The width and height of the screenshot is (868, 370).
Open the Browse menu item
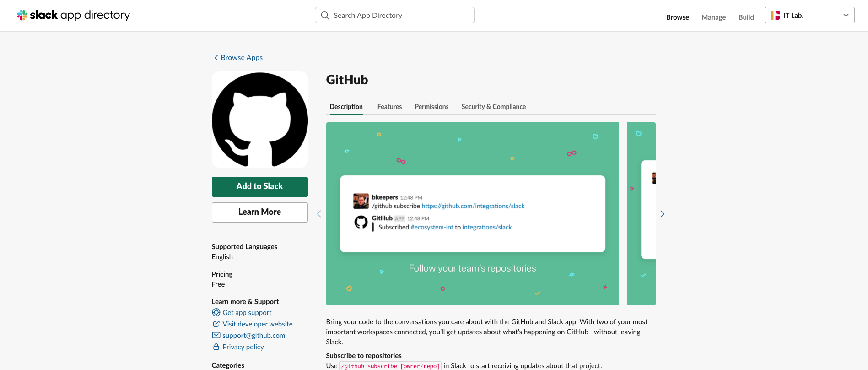coord(677,17)
